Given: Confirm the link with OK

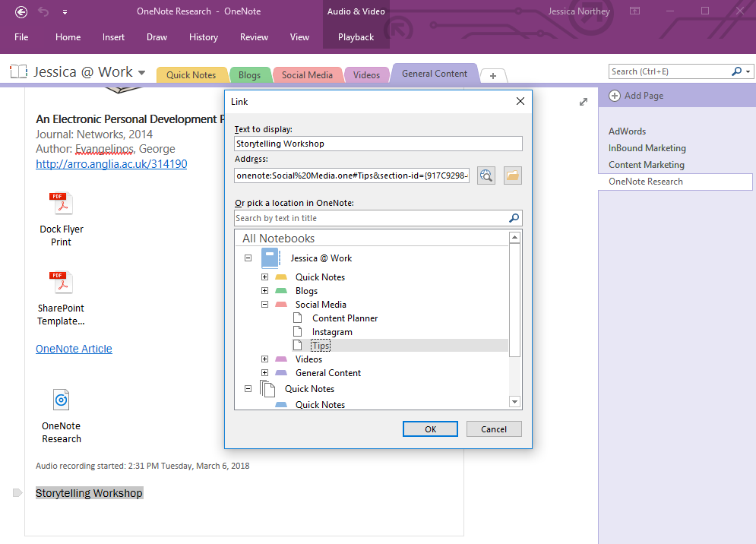Looking at the screenshot, I should (x=430, y=429).
